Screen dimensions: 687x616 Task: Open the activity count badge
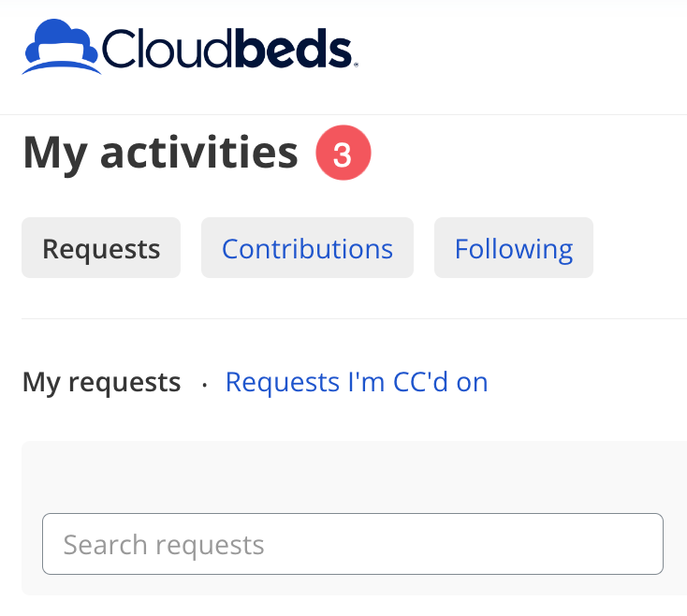pos(343,154)
